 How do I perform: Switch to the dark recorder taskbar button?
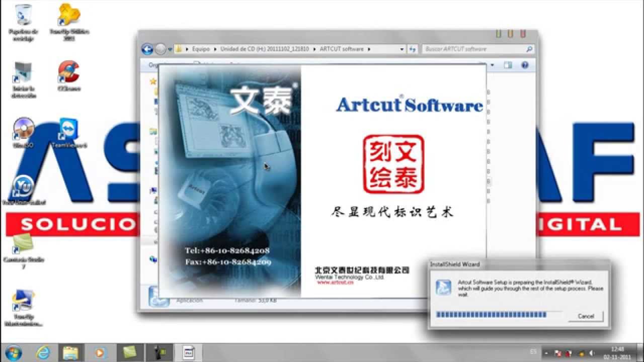pos(159,351)
